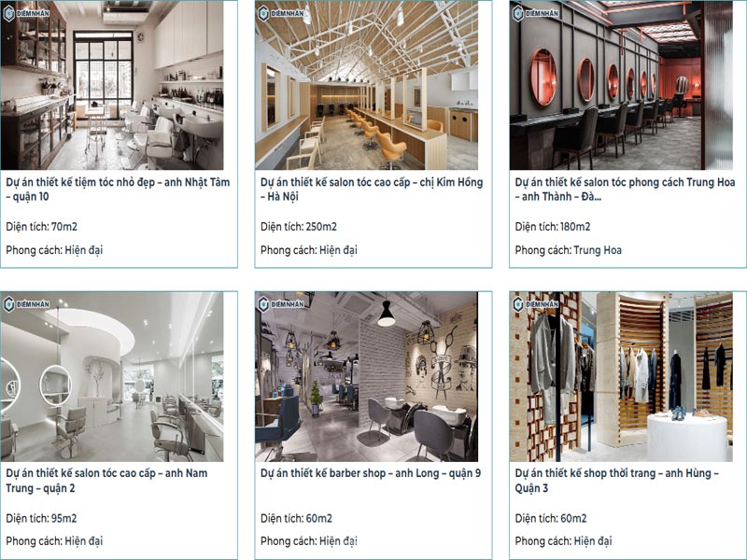747x560 pixels.
Task: Click the Điểm Nhấn logo on the white salon photo
Action: [26, 13]
